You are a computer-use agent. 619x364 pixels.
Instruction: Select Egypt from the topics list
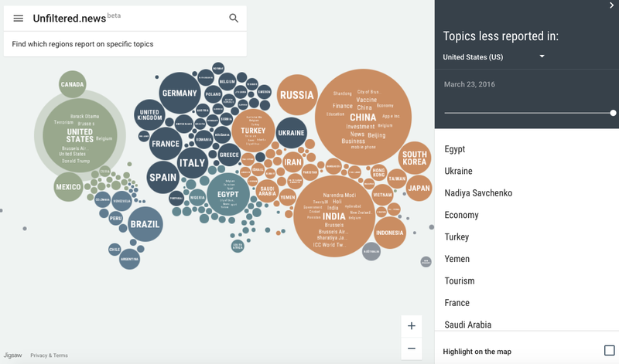point(455,149)
